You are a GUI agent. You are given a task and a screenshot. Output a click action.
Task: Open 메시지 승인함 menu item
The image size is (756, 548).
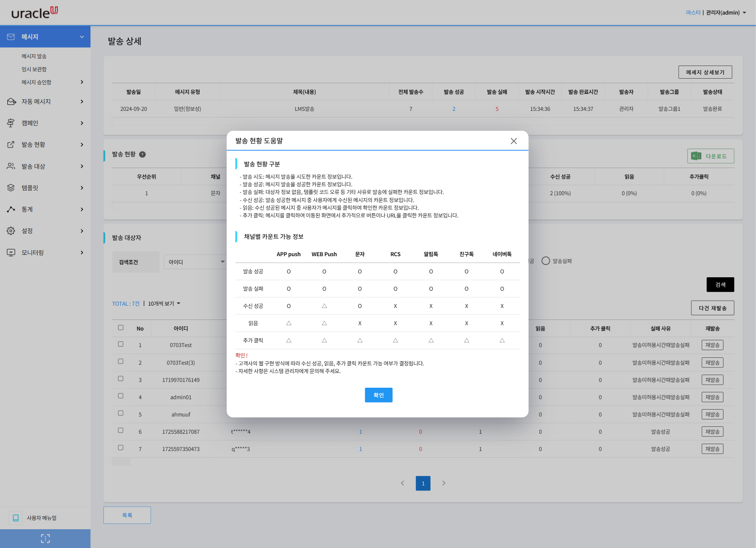tap(36, 82)
